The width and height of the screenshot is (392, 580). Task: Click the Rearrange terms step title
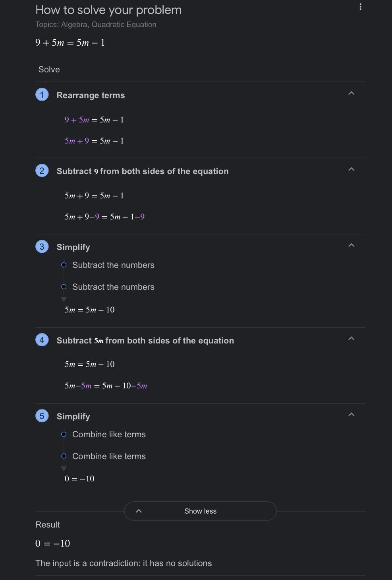pos(91,95)
